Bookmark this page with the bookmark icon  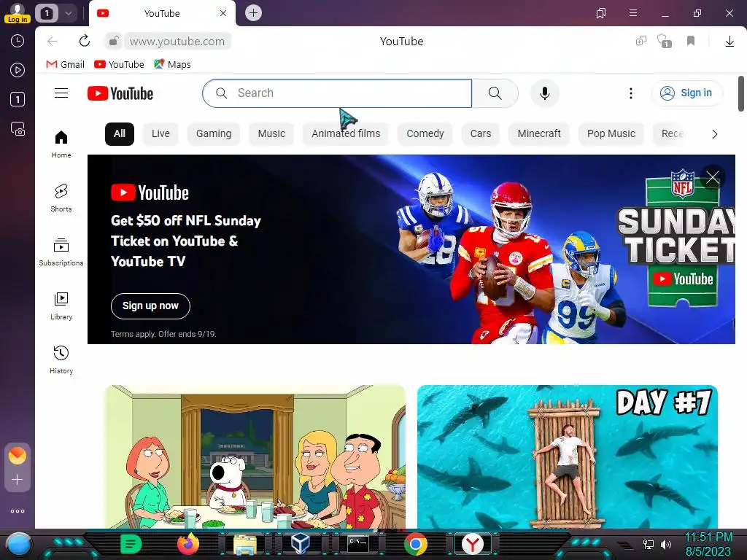click(691, 41)
